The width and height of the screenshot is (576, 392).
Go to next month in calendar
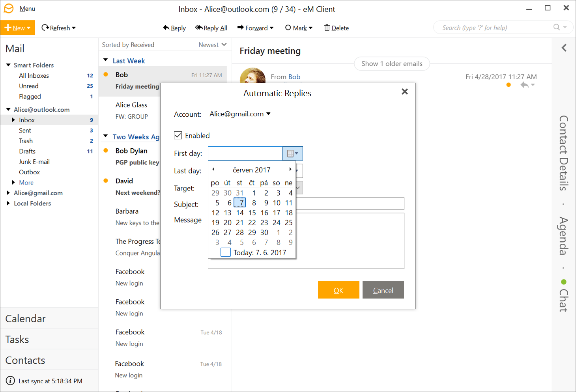coord(290,170)
